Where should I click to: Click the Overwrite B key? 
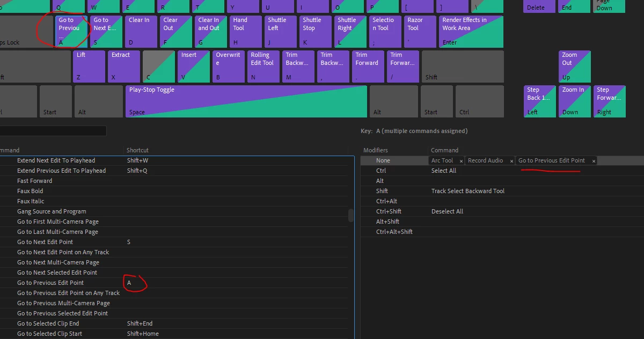(229, 67)
